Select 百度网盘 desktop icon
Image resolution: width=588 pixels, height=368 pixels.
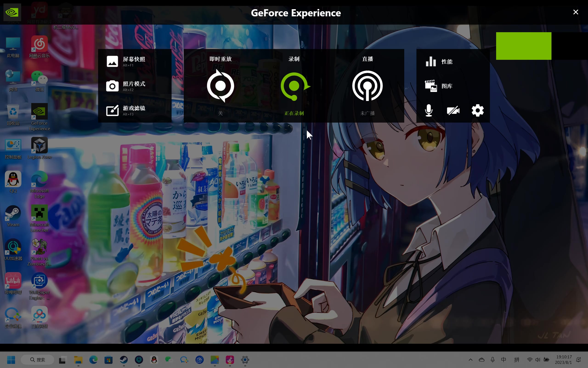pos(39,318)
